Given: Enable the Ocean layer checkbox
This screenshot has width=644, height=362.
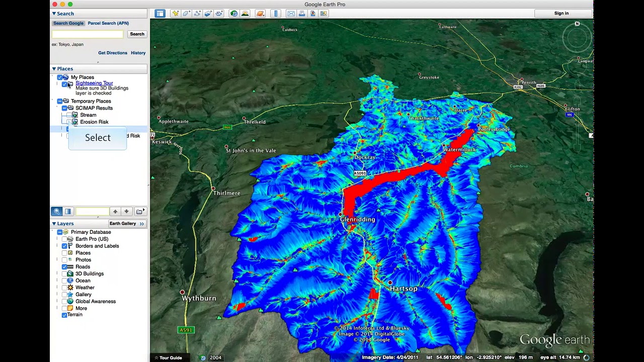Looking at the screenshot, I should [64, 281].
